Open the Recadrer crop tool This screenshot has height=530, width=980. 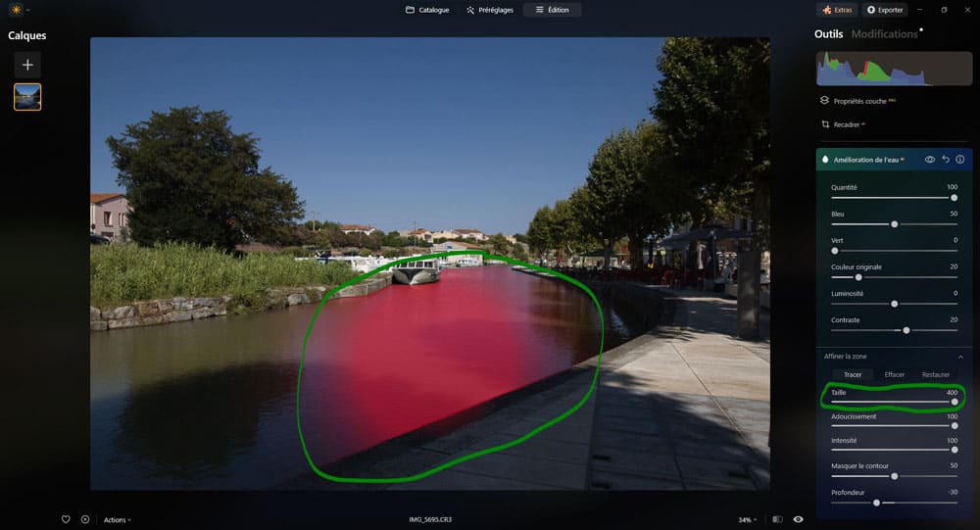846,124
